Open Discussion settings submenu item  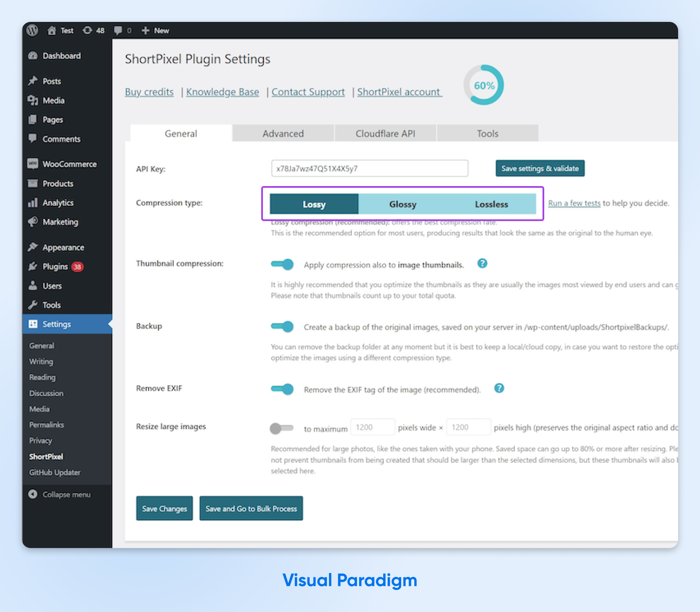pyautogui.click(x=46, y=393)
